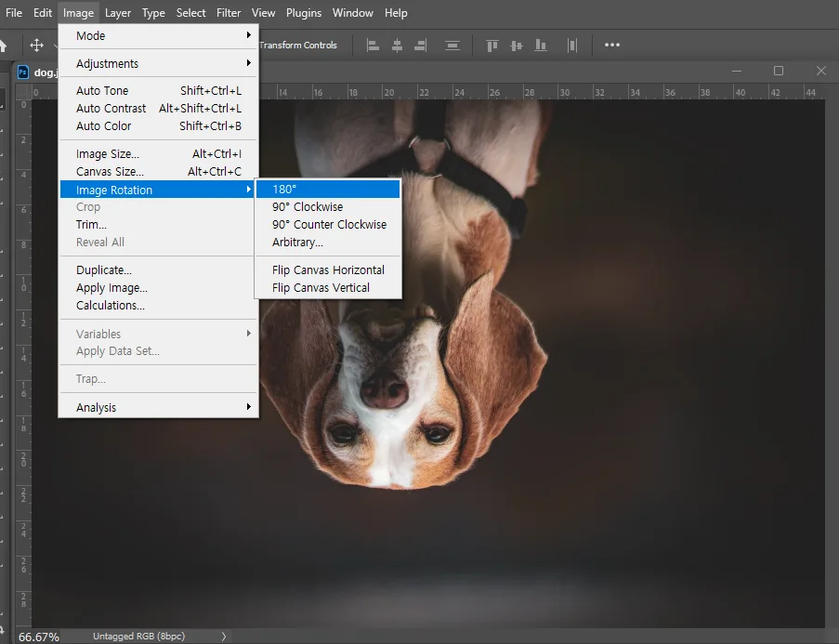Open the Layer menu
The height and width of the screenshot is (644, 839).
[118, 13]
